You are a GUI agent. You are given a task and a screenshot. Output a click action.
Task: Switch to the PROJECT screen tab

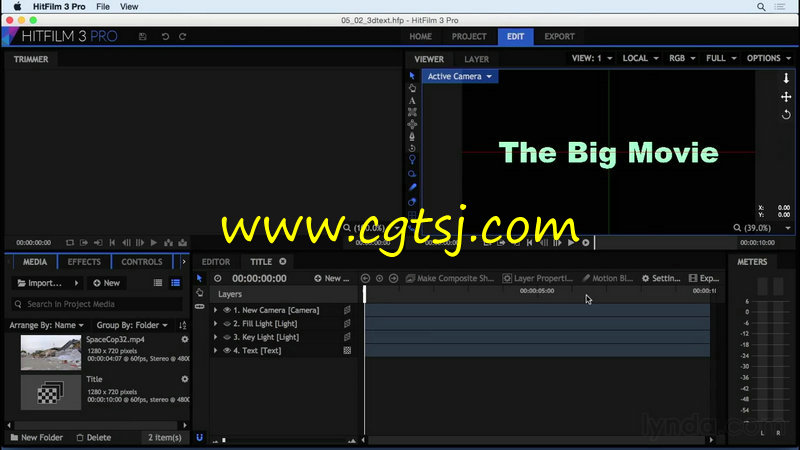469,37
